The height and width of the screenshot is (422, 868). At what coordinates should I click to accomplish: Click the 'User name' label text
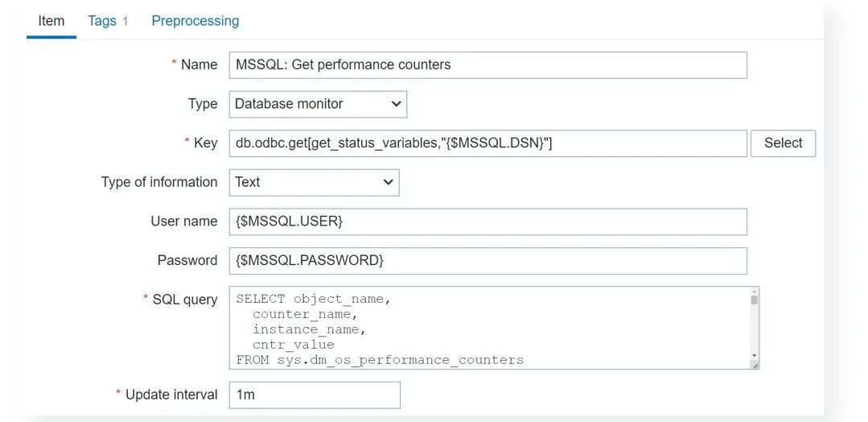(184, 221)
